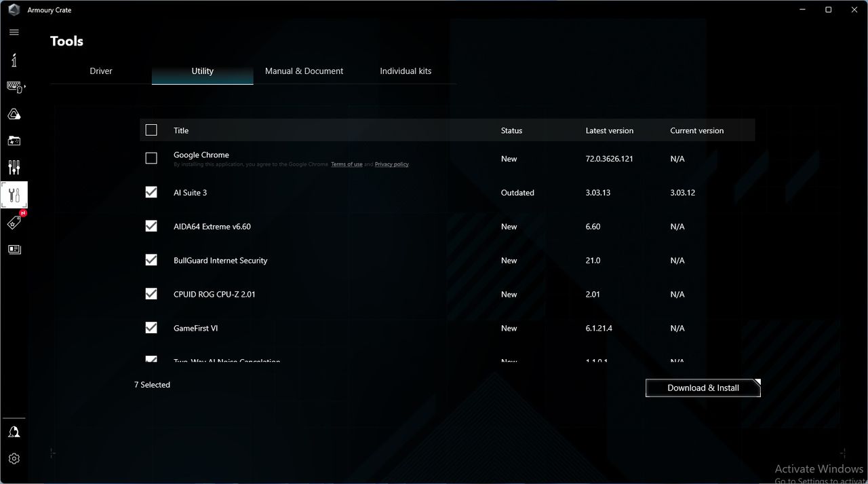Click the Status column header
Image resolution: width=868 pixels, height=484 pixels.
(x=511, y=130)
